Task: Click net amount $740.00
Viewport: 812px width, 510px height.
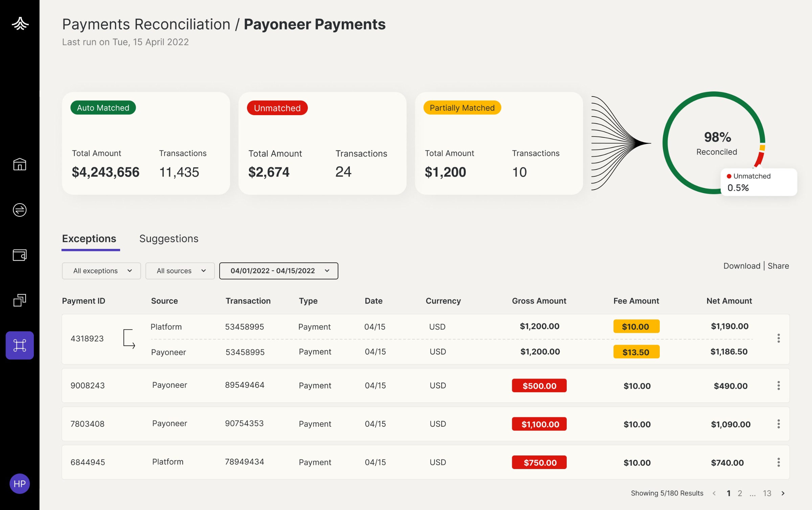Action: click(x=727, y=463)
